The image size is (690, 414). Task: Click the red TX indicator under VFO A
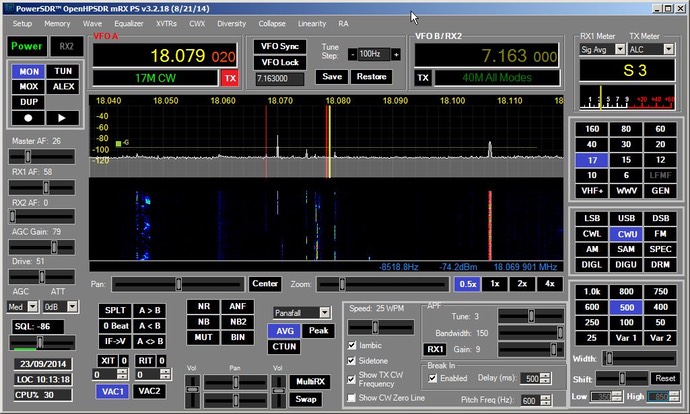point(230,77)
